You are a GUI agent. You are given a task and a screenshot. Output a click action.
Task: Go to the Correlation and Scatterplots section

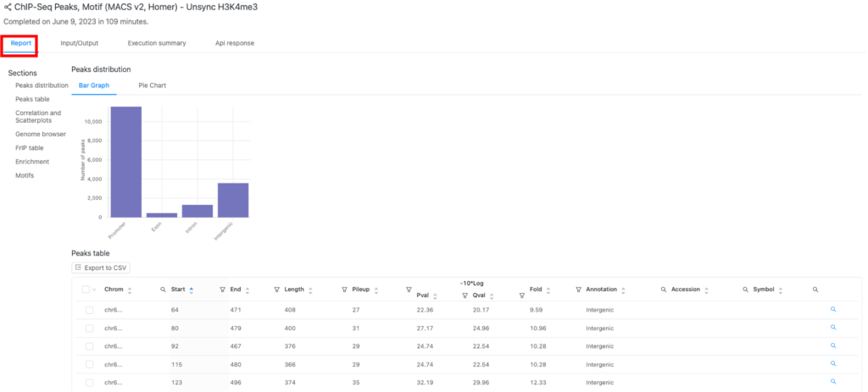pyautogui.click(x=38, y=116)
